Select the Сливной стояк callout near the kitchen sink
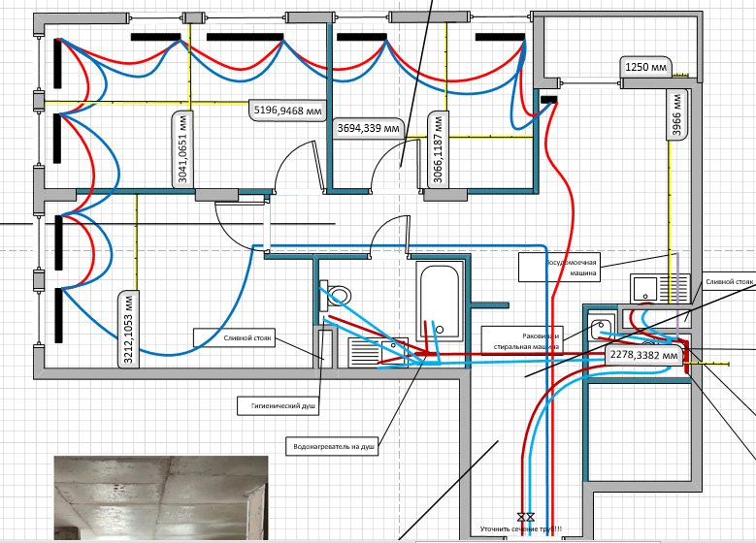 (729, 282)
